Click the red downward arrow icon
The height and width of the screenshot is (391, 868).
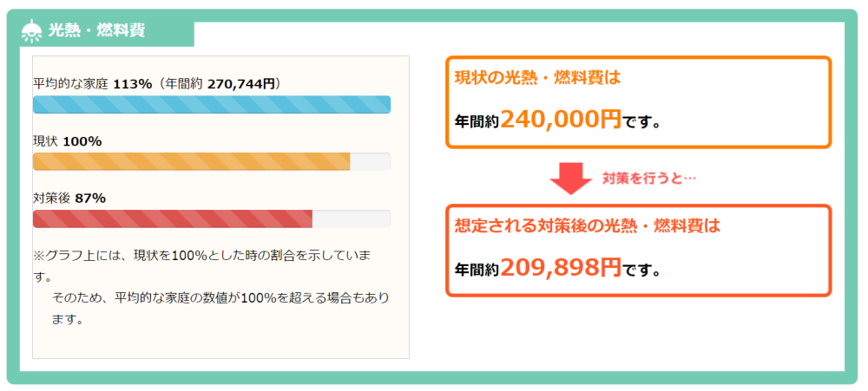coord(569,178)
